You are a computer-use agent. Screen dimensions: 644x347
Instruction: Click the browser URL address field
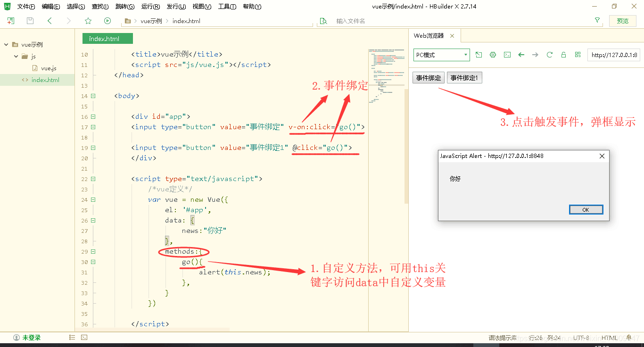tap(614, 55)
